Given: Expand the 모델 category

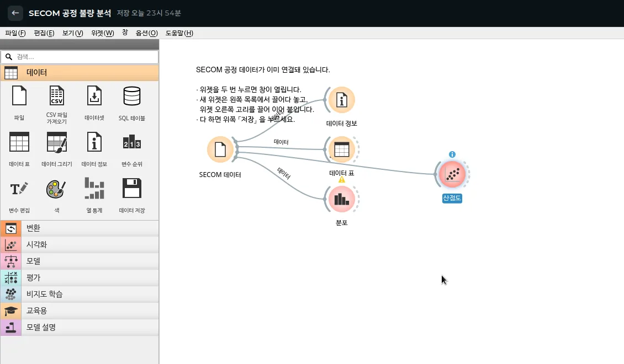Looking at the screenshot, I should (80, 261).
